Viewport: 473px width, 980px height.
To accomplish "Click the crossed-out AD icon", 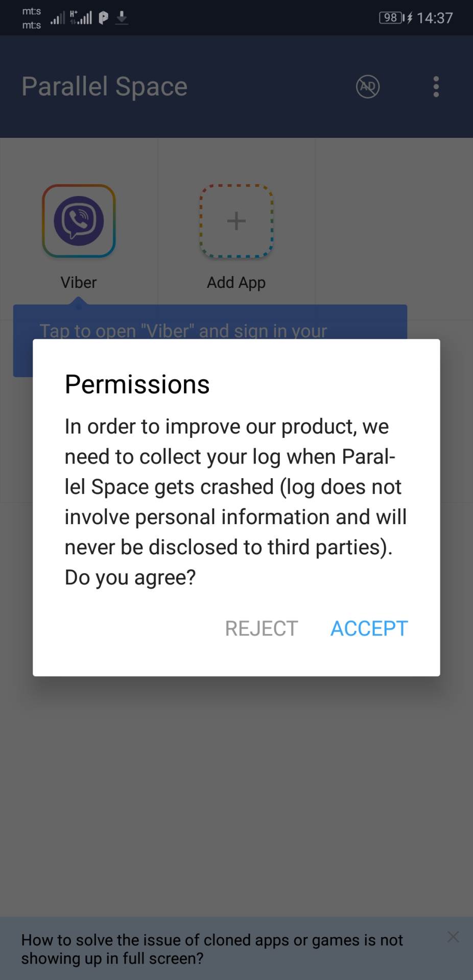I will pyautogui.click(x=367, y=86).
